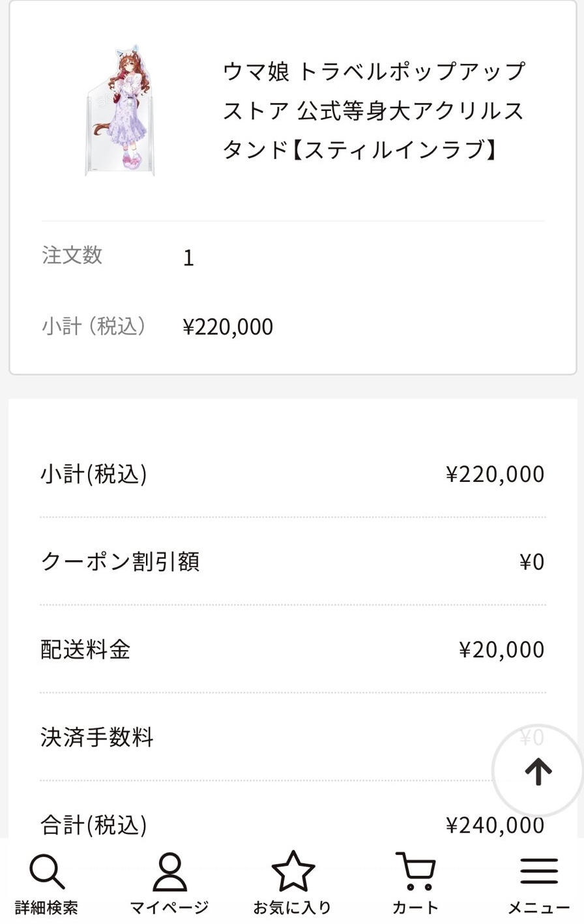Screen dimensions: 584x924
Task: Click the 配送料金 row label
Action: [85, 649]
